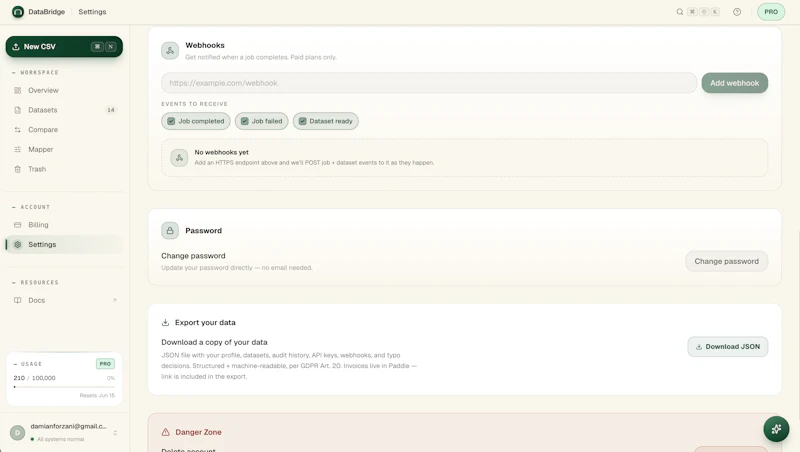Click Download JSON button
The height and width of the screenshot is (452, 800).
pyautogui.click(x=728, y=346)
